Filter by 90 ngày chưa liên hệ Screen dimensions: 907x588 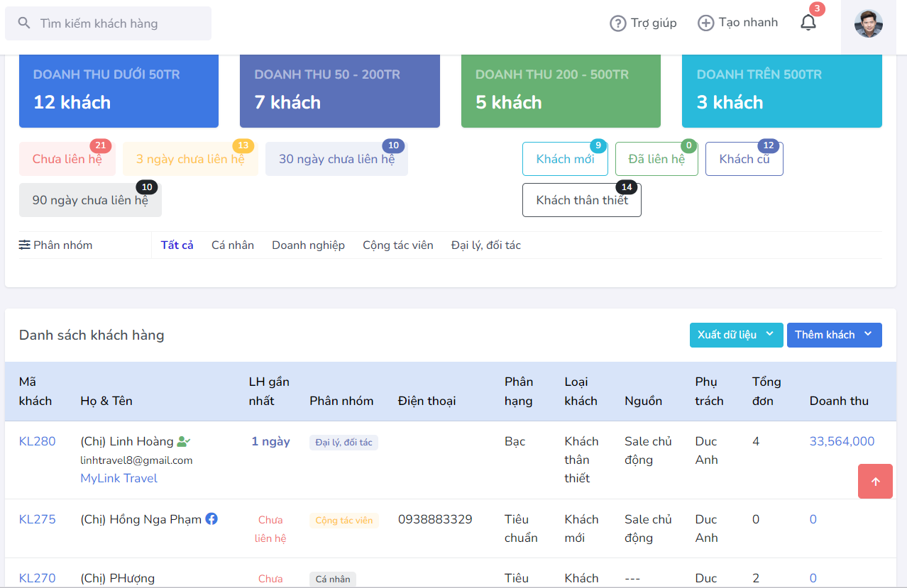point(90,200)
